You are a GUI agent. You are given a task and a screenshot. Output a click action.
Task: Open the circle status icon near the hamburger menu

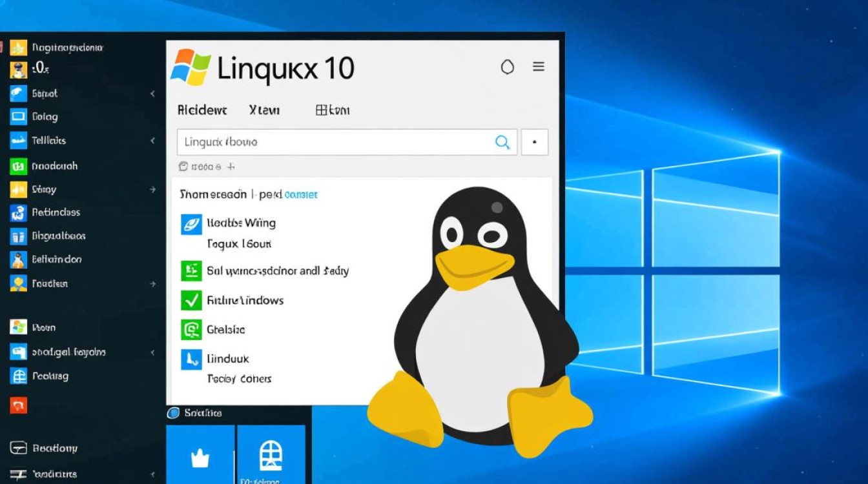click(x=508, y=66)
